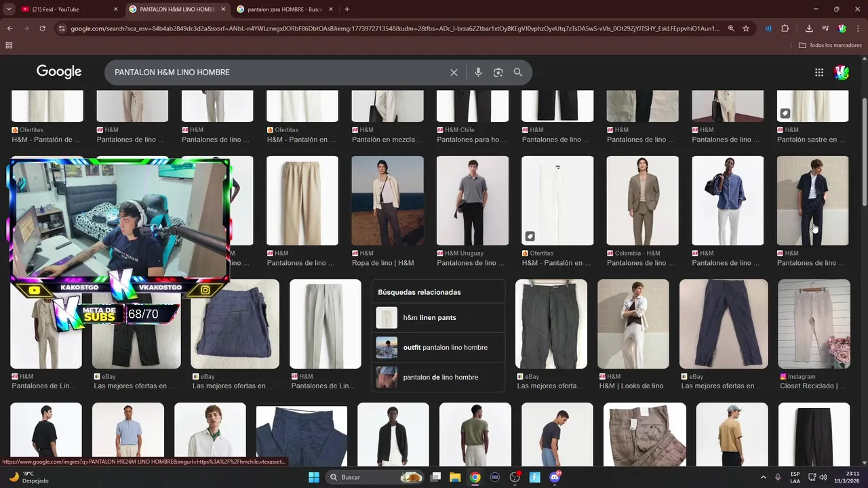
Task: Open the zoom magnifier icon in address bar
Action: pos(731,28)
